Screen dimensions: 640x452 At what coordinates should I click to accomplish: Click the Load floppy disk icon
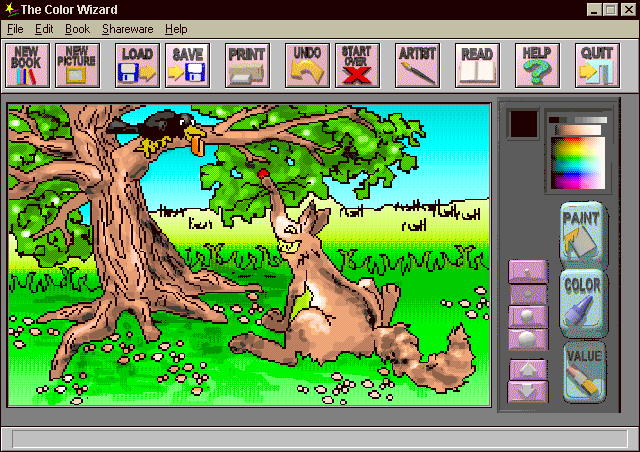(x=137, y=66)
